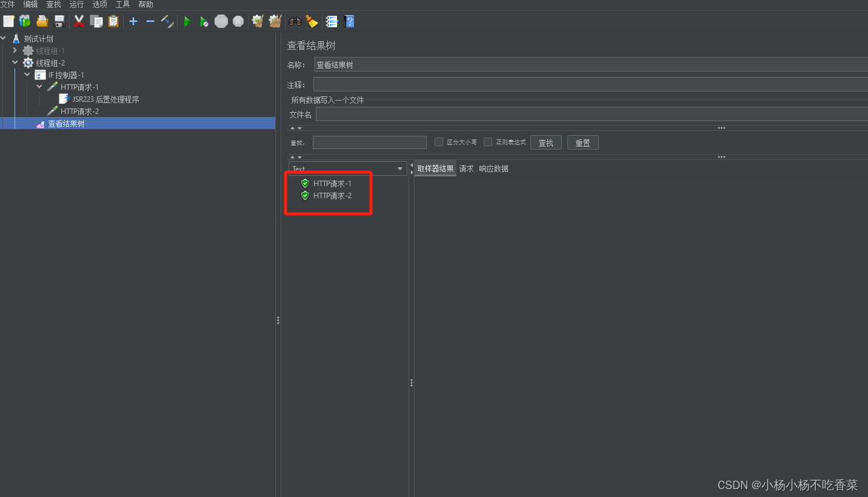This screenshot has width=868, height=497.
Task: Open the Text renderer dropdown
Action: 347,168
